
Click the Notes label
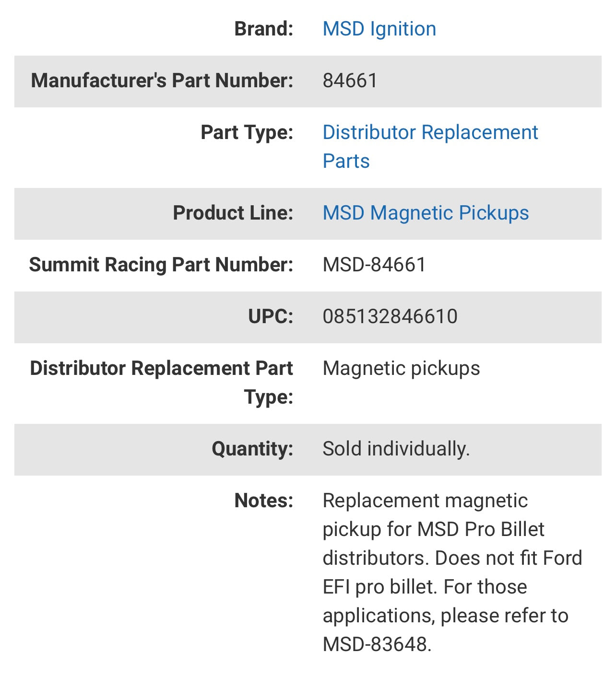pyautogui.click(x=263, y=501)
